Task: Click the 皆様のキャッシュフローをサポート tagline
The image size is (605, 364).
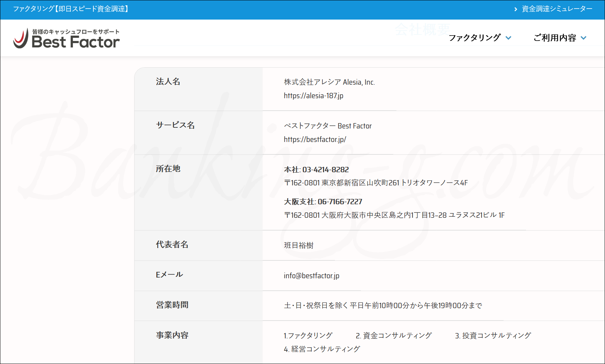Action: coord(76,32)
